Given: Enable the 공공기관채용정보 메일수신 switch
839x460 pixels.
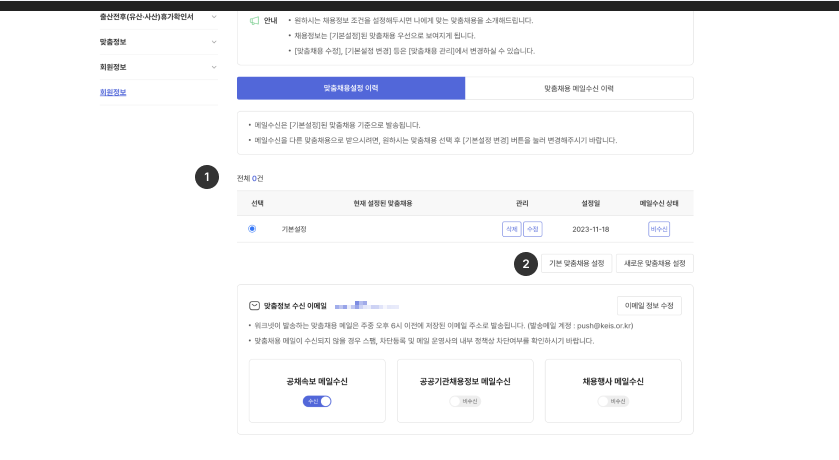Looking at the screenshot, I should click(x=465, y=401).
